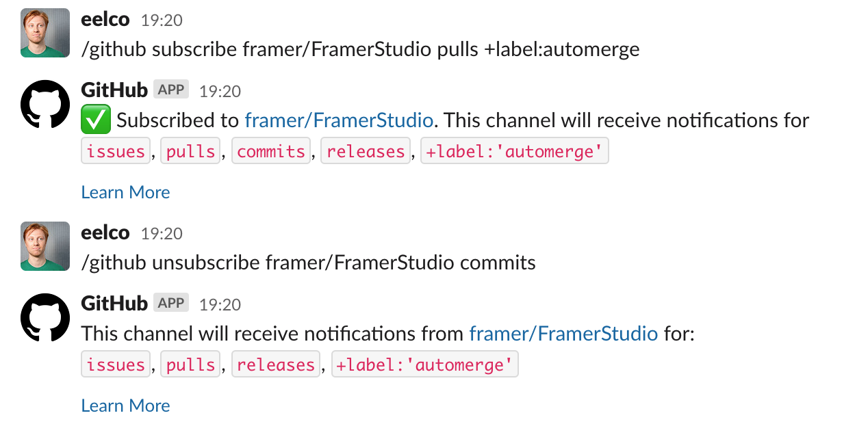Viewport: 868px width, 424px height.
Task: Click the releases tag beside commits
Action: tap(366, 151)
